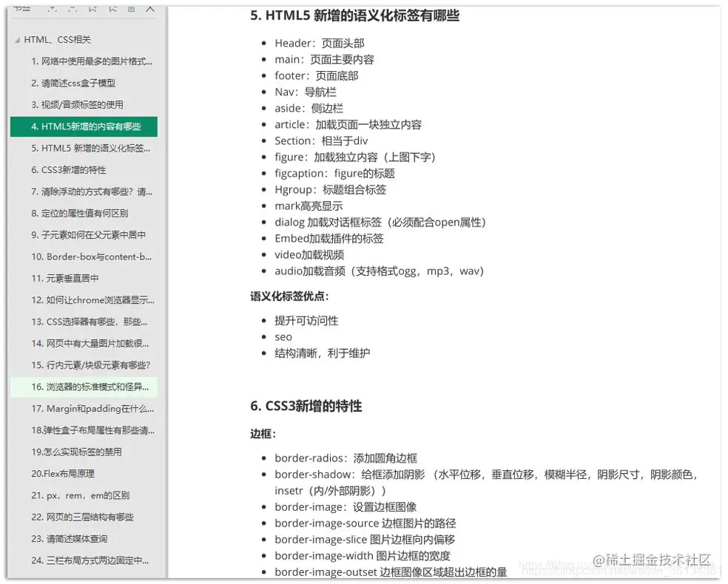Open bookmark 22. 网页的三层结构有哪些
This screenshot has width=728, height=584.
82,517
